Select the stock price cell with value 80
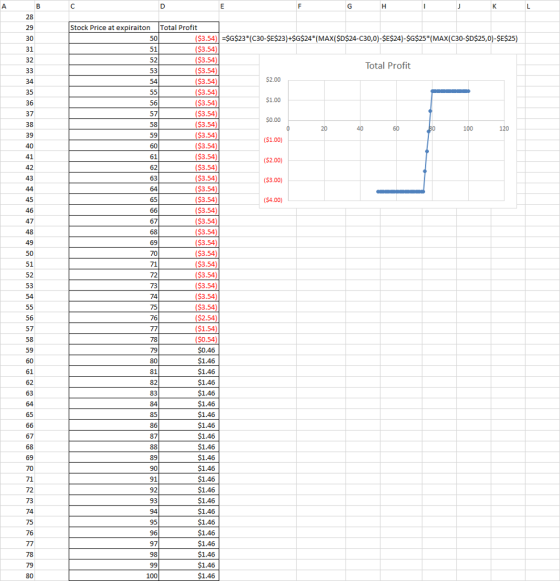The image size is (560, 581). (x=113, y=361)
